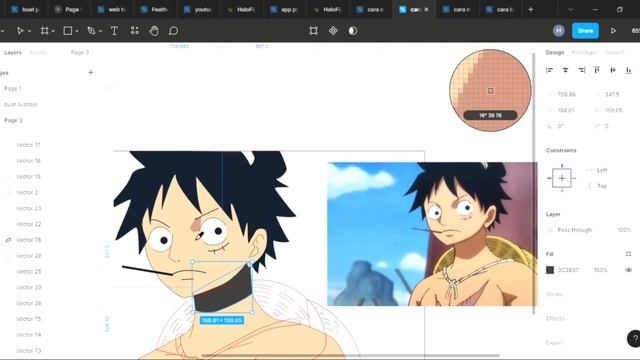Click the Present play icon

click(613, 31)
